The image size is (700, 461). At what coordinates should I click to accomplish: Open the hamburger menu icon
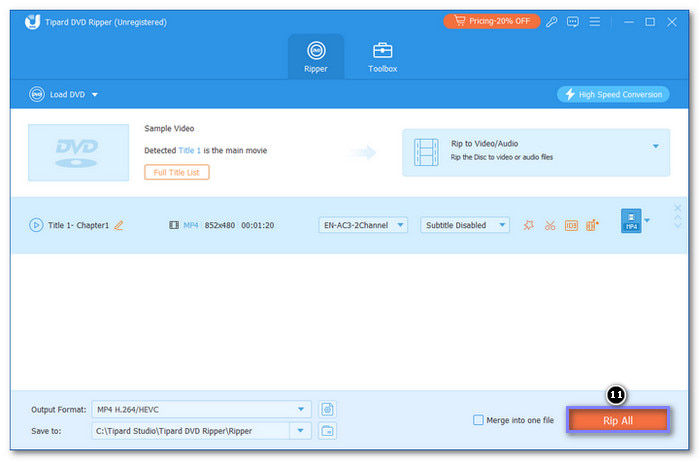(x=594, y=21)
